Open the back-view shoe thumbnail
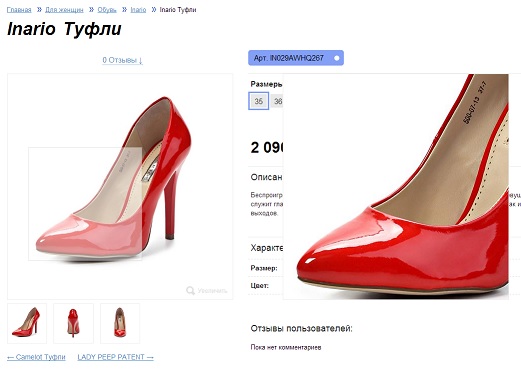The image size is (521, 370). pos(73,323)
